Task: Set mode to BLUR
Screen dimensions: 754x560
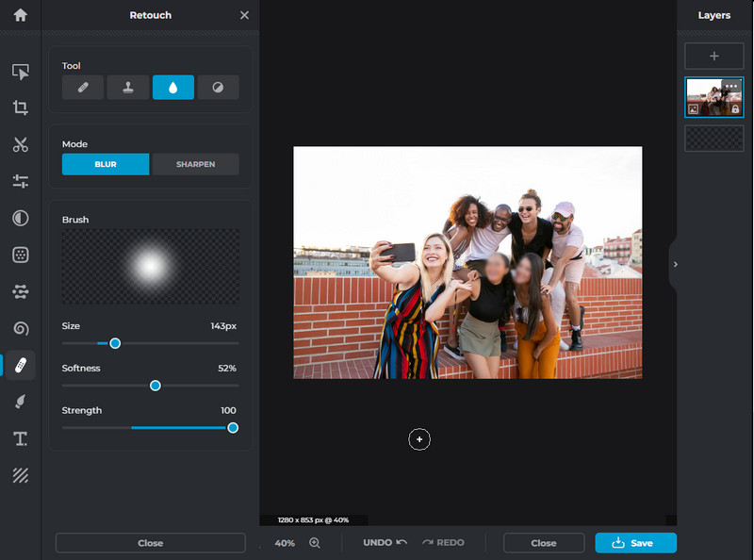Action: 106,164
